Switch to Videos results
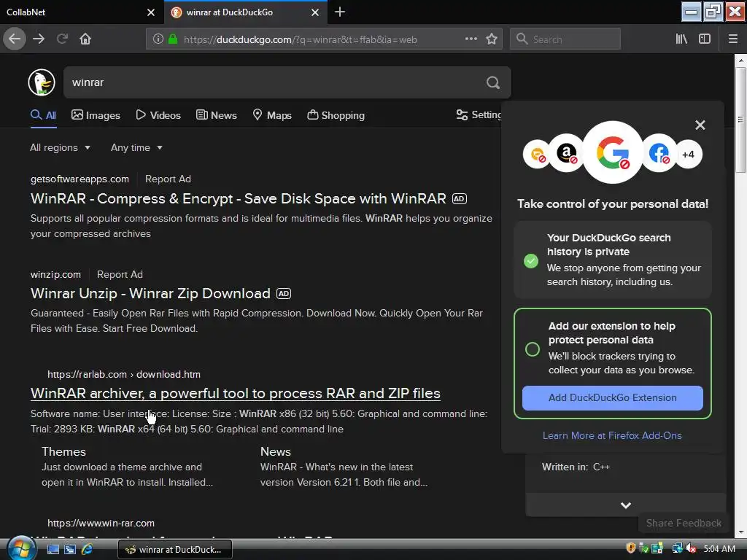Image resolution: width=747 pixels, height=560 pixels. click(x=158, y=115)
